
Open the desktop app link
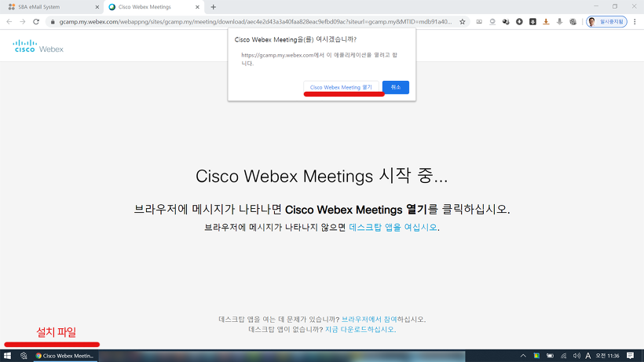[x=393, y=227]
